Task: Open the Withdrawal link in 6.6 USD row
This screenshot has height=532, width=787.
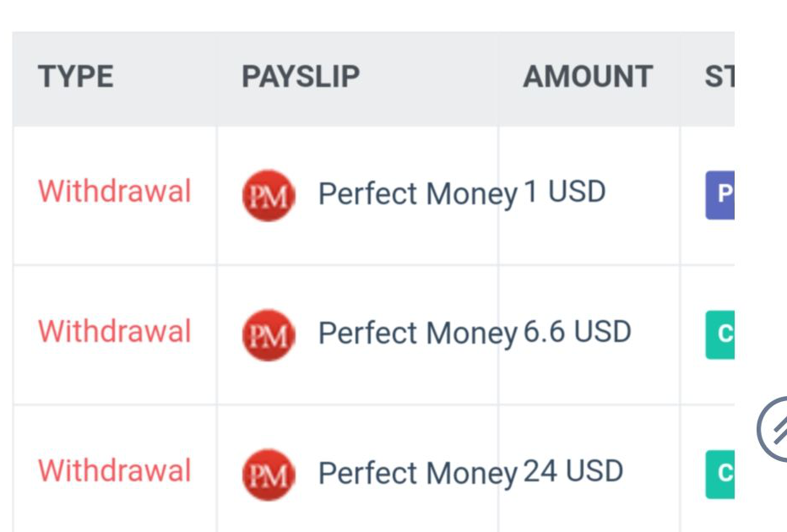Action: (115, 331)
